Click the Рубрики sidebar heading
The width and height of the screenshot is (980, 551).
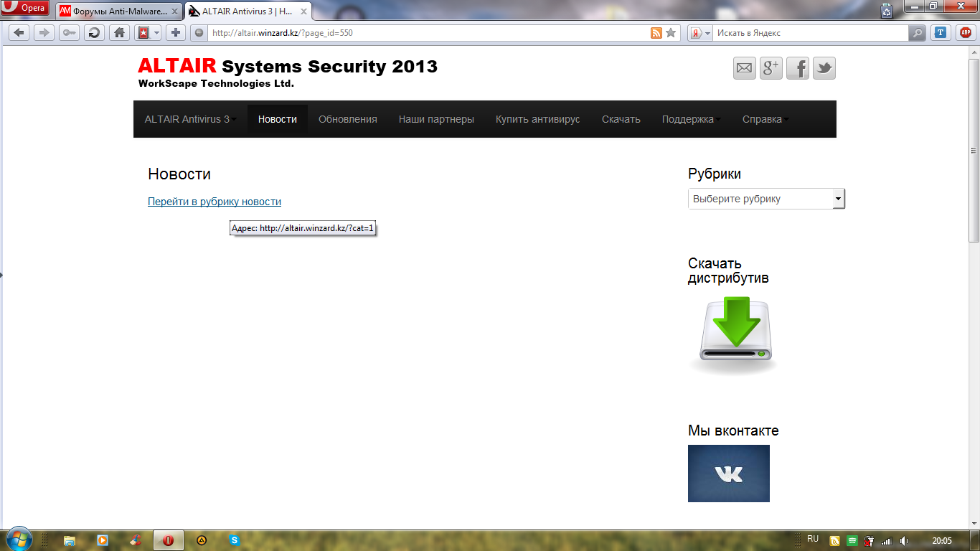[715, 174]
